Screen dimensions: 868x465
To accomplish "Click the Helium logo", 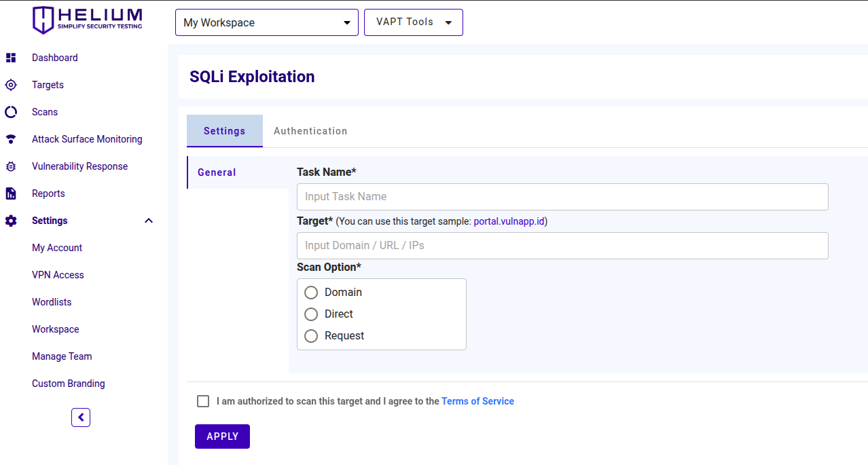I will click(87, 20).
